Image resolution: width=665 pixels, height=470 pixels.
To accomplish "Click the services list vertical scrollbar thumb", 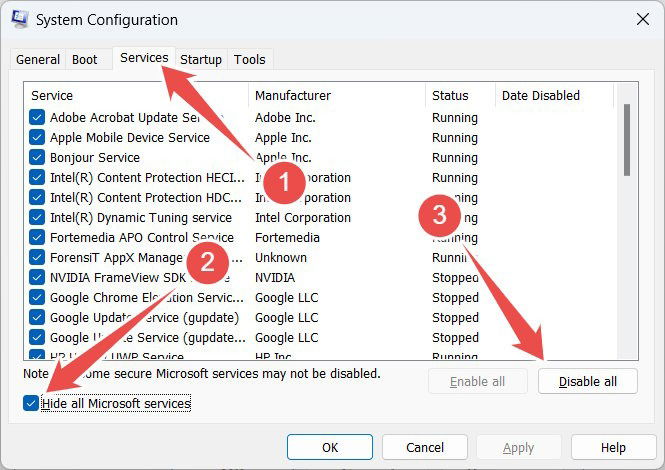I will pyautogui.click(x=627, y=140).
